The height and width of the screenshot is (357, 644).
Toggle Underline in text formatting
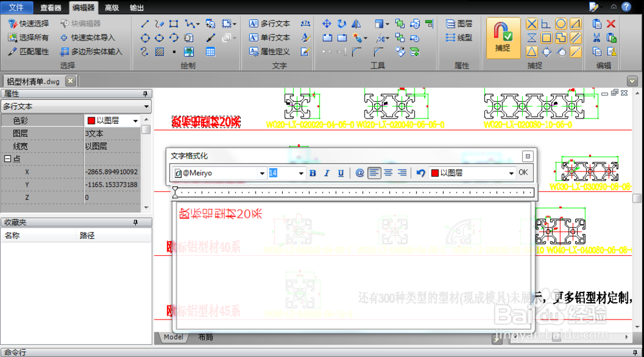[x=341, y=173]
